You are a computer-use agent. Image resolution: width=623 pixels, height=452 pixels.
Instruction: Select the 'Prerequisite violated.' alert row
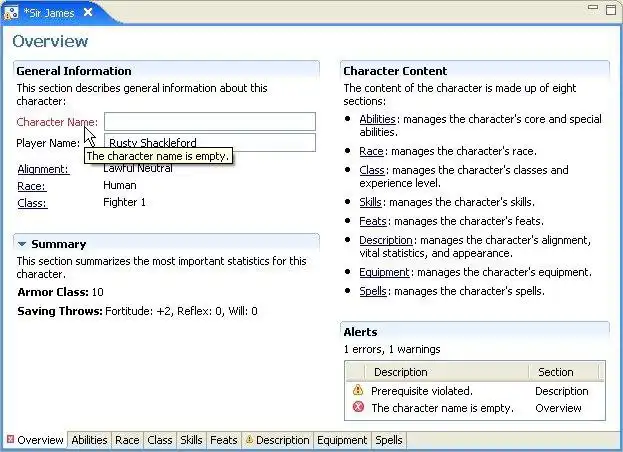click(475, 391)
